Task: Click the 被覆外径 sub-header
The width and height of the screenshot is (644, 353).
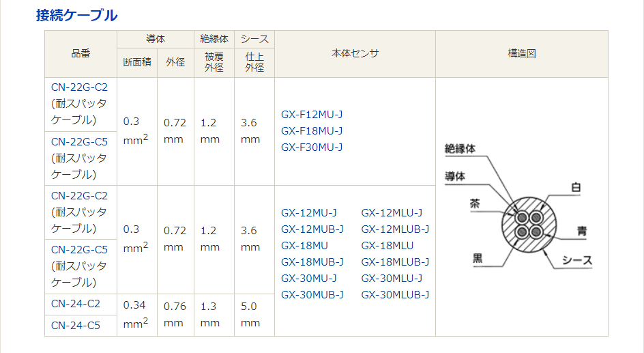Action: (x=214, y=62)
